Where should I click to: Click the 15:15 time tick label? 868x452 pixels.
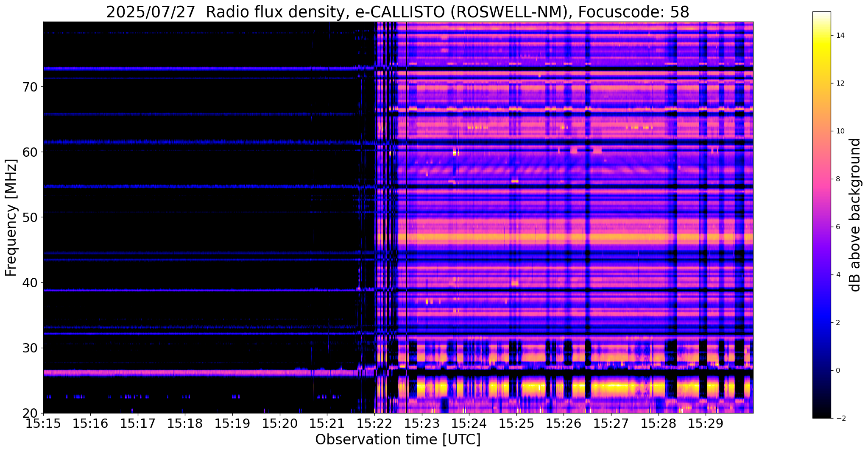pos(43,423)
